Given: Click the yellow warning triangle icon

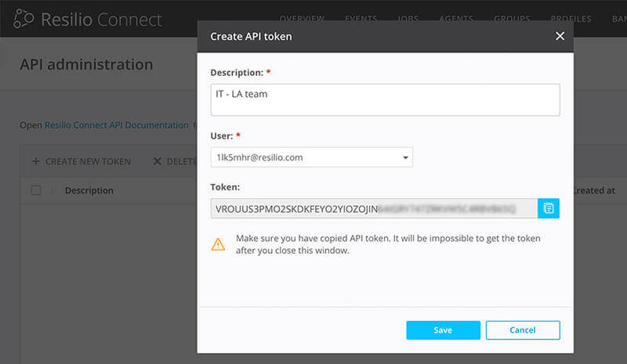Looking at the screenshot, I should point(218,244).
